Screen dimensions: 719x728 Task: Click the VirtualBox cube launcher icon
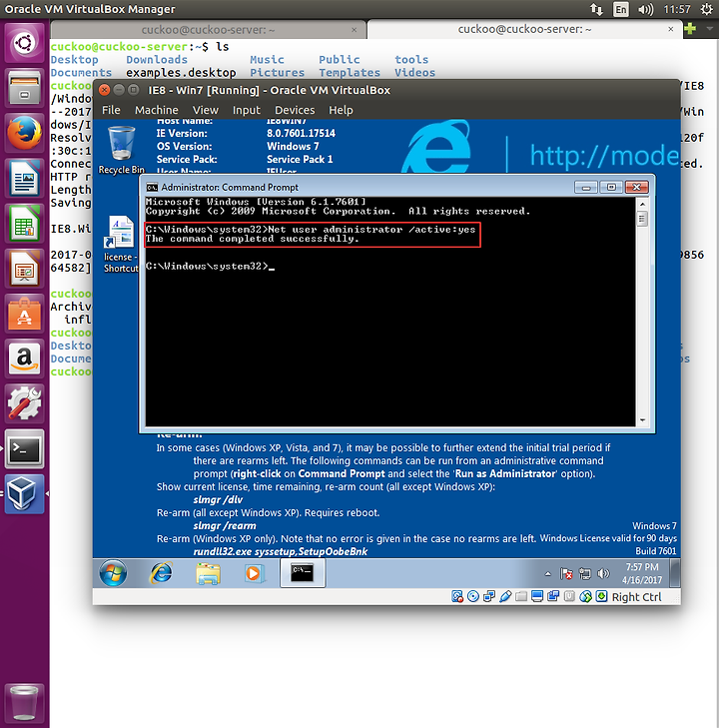tap(24, 493)
